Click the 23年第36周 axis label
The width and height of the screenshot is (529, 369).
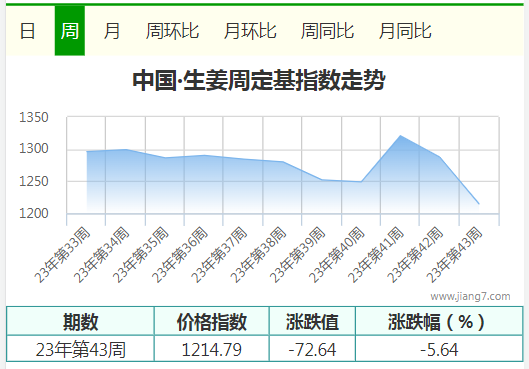point(180,255)
